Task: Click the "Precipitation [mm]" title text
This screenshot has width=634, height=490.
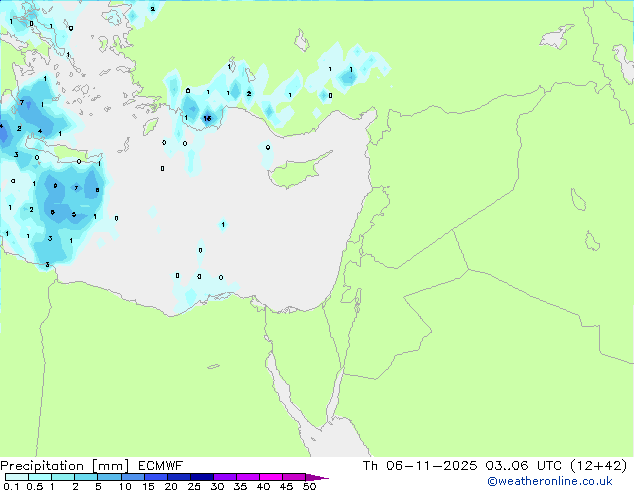Action: click(64, 466)
